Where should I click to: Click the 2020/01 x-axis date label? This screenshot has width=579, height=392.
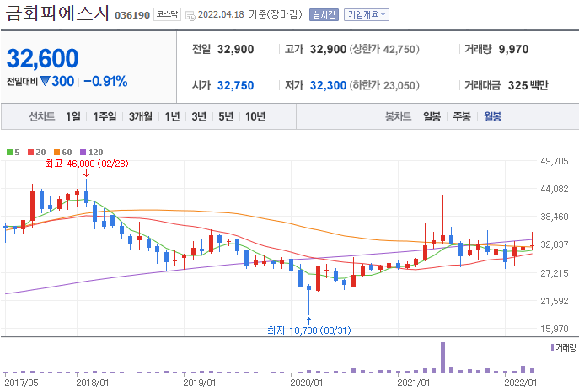click(x=306, y=383)
